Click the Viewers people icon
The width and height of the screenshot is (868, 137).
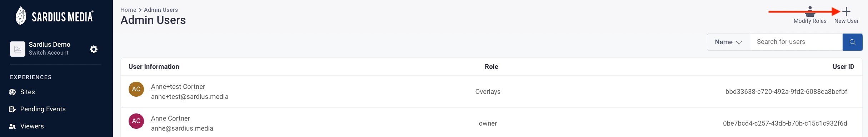[13, 126]
